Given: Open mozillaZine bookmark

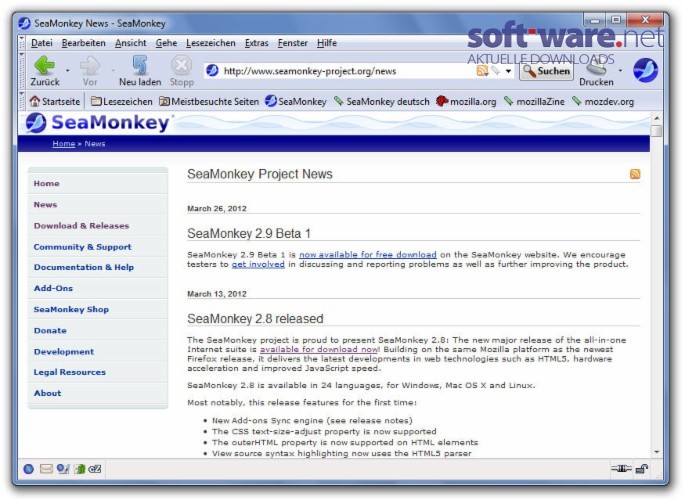Looking at the screenshot, I should click(x=534, y=101).
